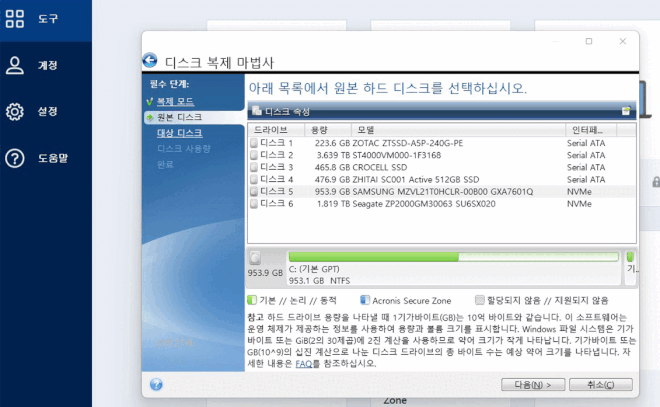
Task: Click the 디스크 사용량 step label
Action: coord(184,149)
